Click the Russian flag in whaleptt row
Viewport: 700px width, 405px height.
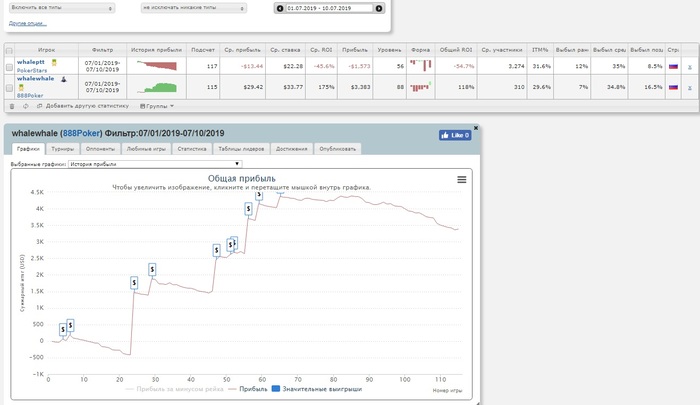673,66
